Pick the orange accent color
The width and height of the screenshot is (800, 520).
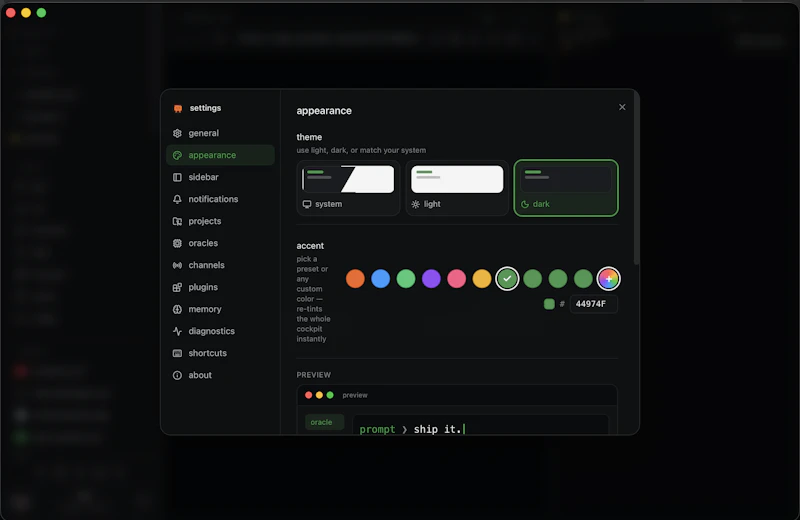(x=355, y=279)
